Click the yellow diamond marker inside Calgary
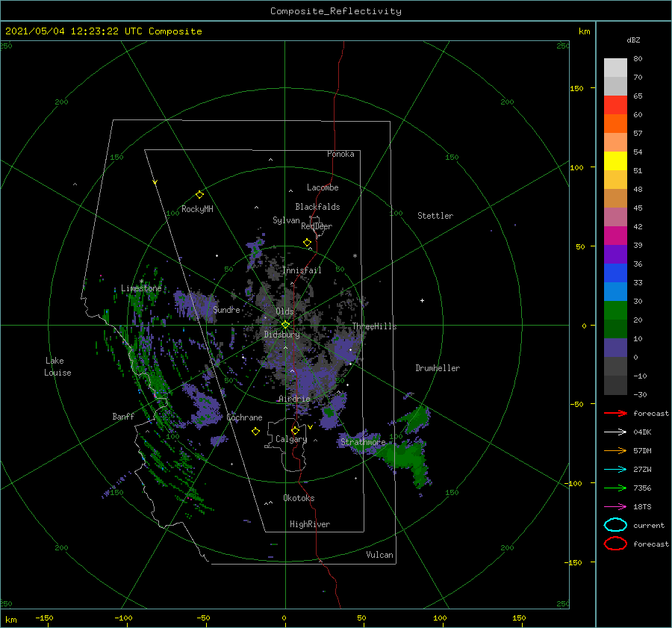Viewport: 672px width, 628px height. (295, 430)
